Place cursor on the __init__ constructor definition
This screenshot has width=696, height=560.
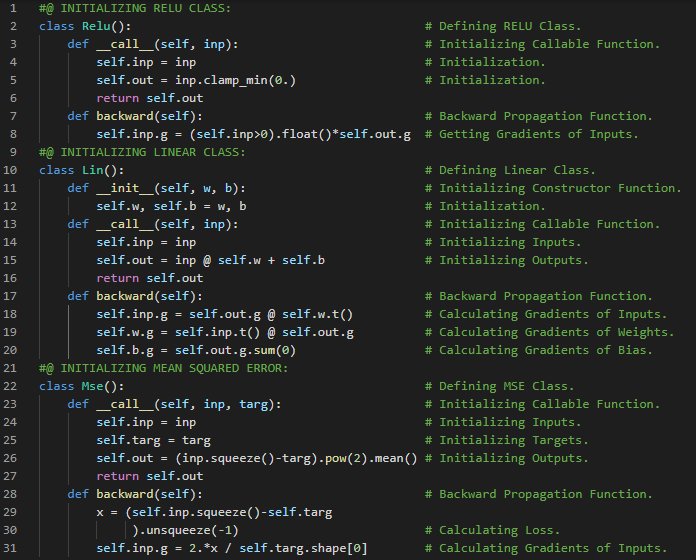(x=157, y=188)
